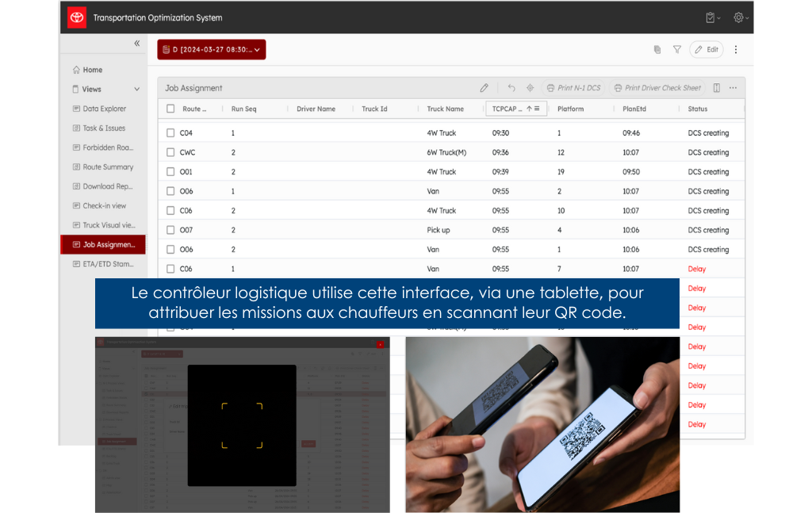Open the Job Assignment horizontal ellipsis menu

733,88
